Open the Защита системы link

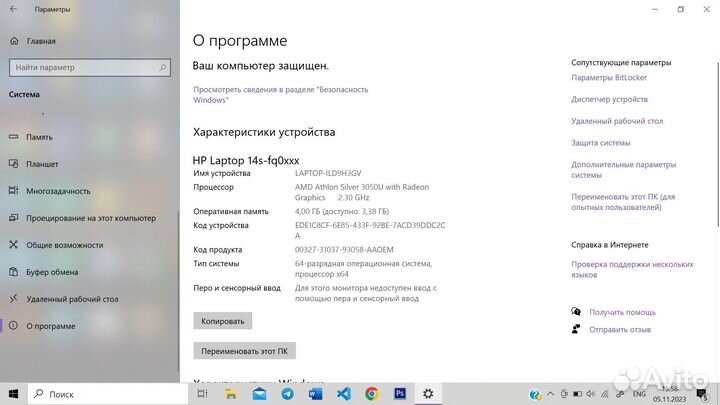point(601,143)
